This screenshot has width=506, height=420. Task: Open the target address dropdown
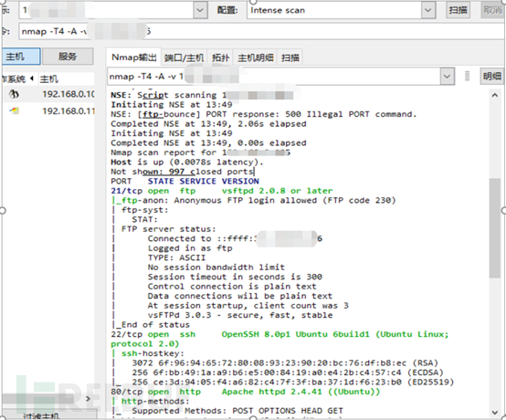[x=200, y=10]
